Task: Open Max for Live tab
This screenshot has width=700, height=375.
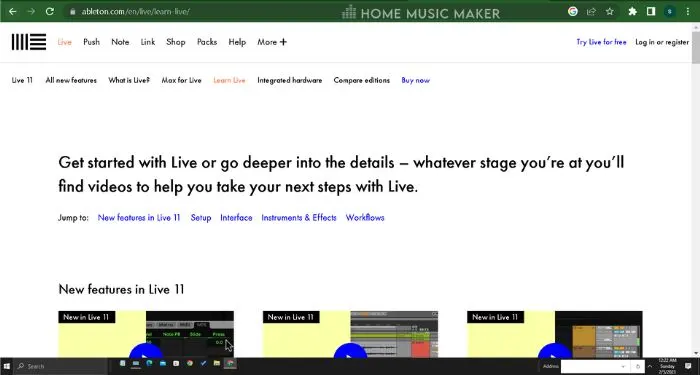Action: [x=182, y=80]
